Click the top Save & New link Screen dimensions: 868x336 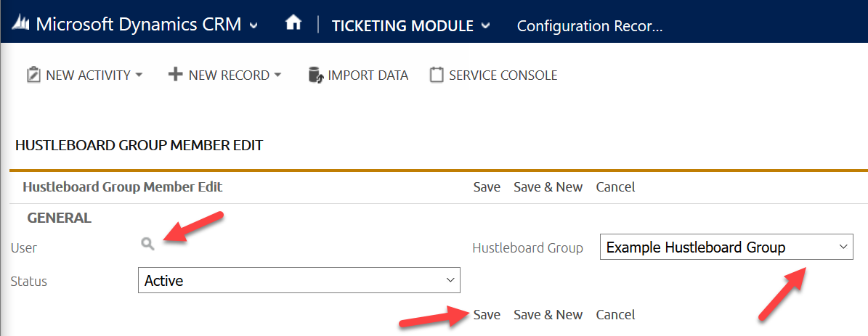(548, 187)
